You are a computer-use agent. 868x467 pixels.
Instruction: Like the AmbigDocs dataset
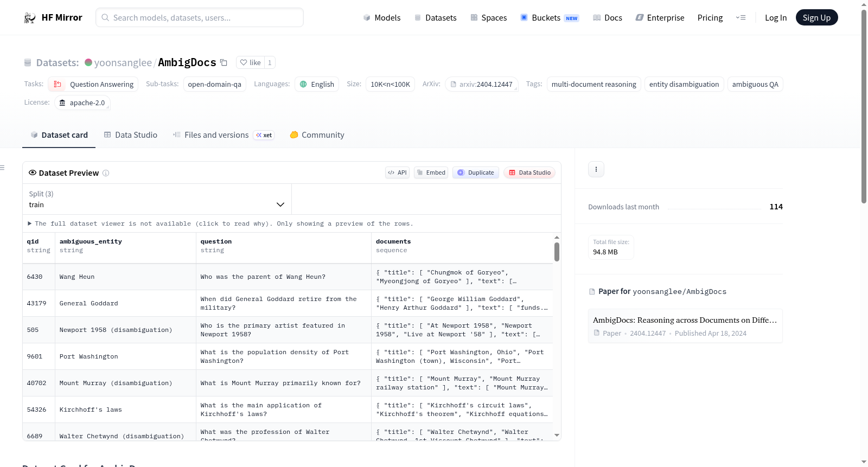(251, 62)
